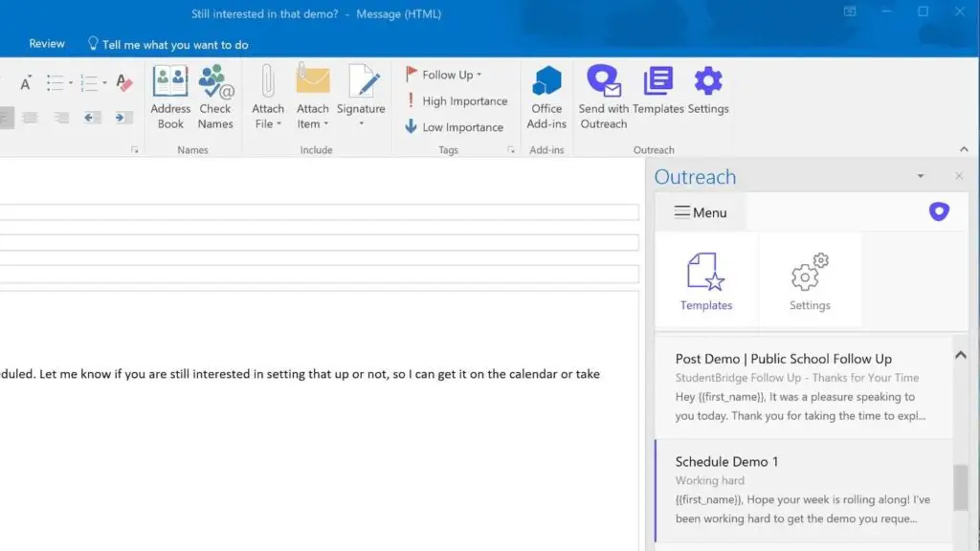Open the Outreach Menu hamburger
The width and height of the screenshot is (980, 551).
pos(701,212)
